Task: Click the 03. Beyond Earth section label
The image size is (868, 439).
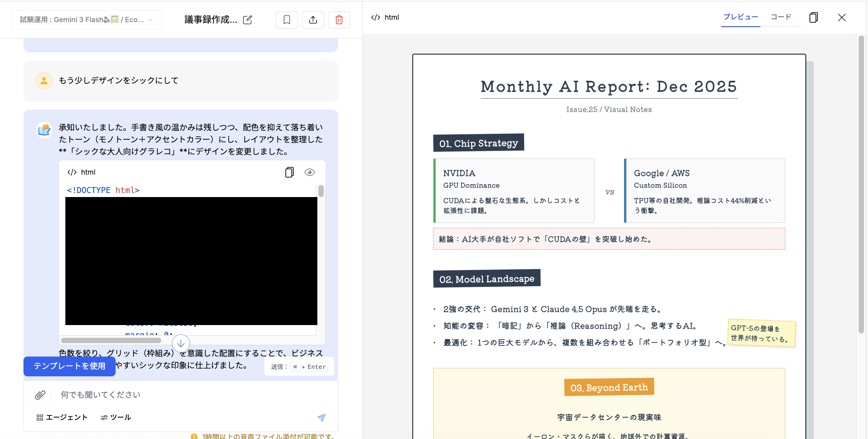Action: 609,387
